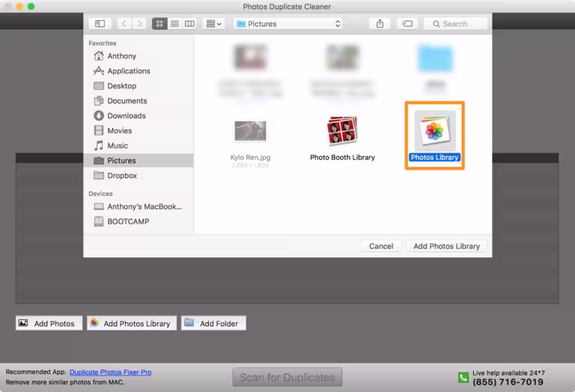Viewport: 575px width, 392px height.
Task: Click the (855) 716-7019 phone number
Action: (x=508, y=382)
